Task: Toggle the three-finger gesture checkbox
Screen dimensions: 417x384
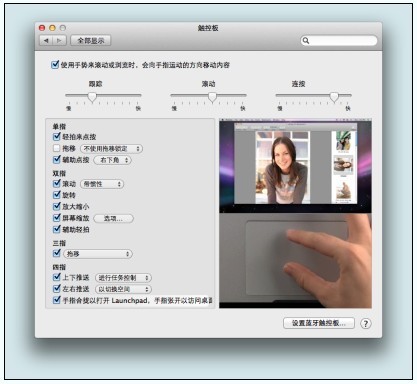Action: (x=57, y=253)
